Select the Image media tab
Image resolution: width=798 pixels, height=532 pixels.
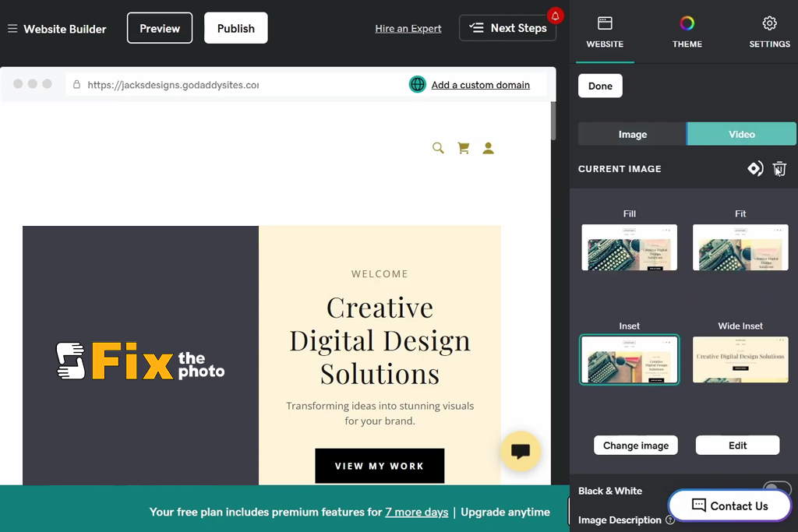point(632,134)
